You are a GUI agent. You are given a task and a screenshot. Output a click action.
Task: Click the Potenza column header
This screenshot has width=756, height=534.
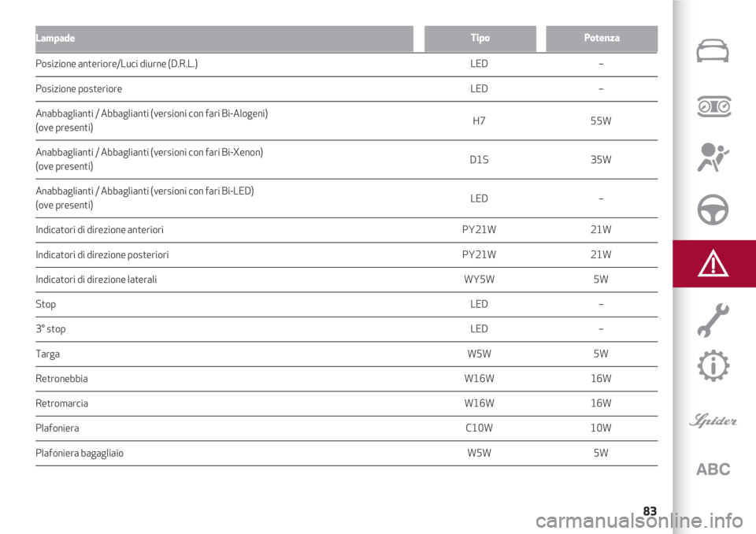click(x=602, y=38)
